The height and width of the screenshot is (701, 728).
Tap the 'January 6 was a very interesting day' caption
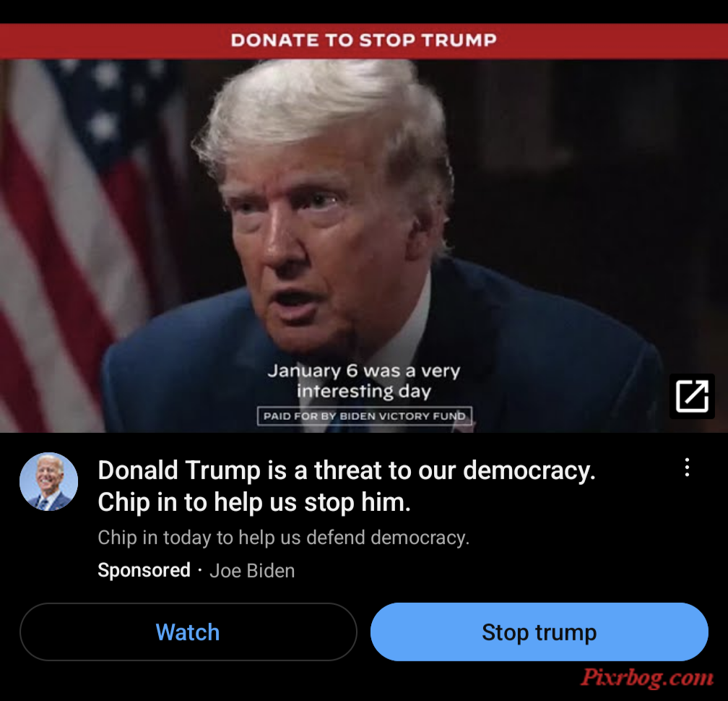[x=364, y=380]
